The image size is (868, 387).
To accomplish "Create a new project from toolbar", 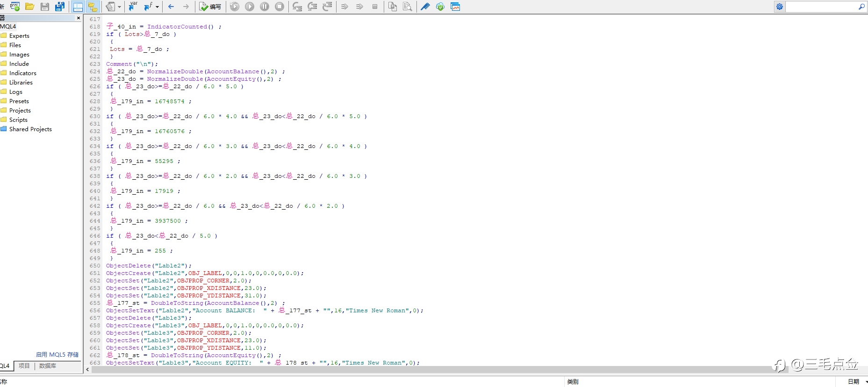I will [x=15, y=7].
